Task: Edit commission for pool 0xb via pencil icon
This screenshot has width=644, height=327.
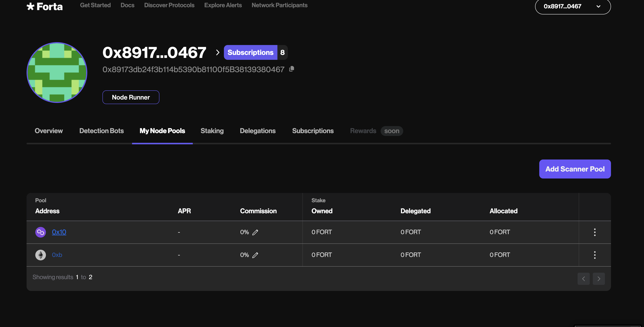Action: click(x=255, y=255)
